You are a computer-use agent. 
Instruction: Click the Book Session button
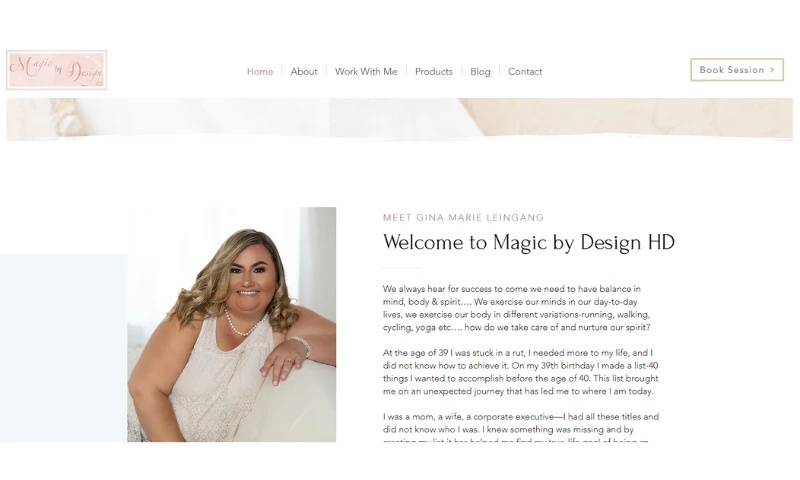click(737, 70)
